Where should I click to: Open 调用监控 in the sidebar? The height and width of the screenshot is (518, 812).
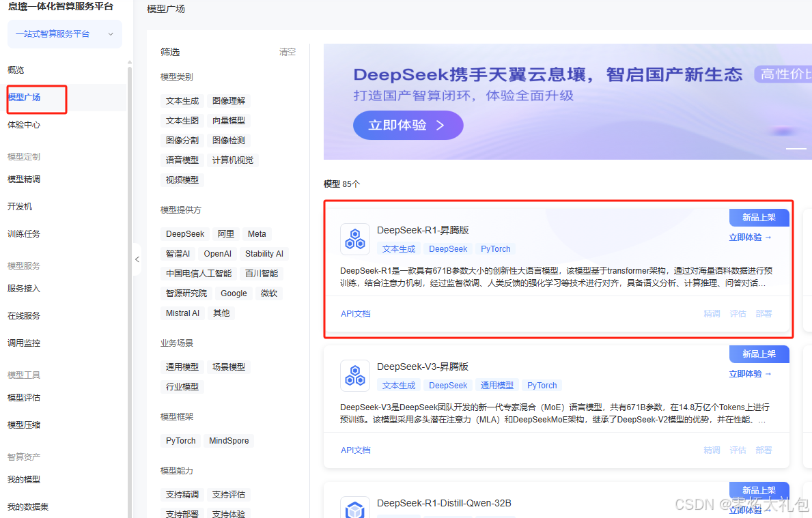[24, 343]
